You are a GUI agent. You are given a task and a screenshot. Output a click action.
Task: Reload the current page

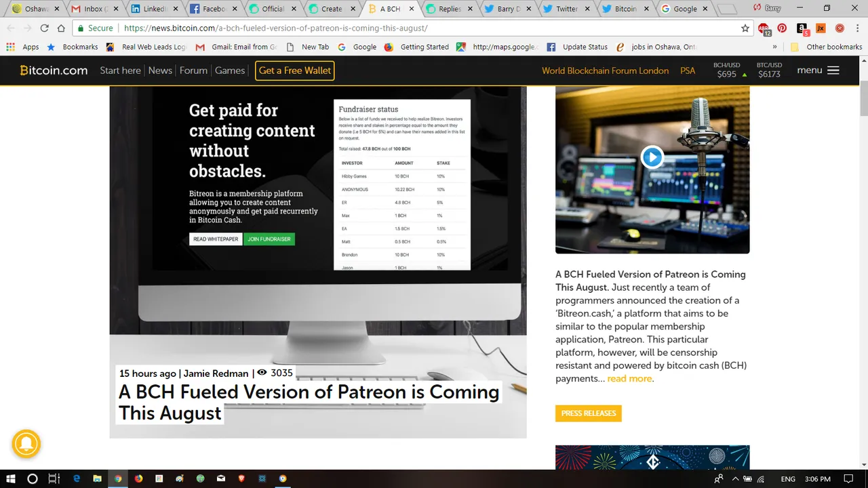click(45, 28)
